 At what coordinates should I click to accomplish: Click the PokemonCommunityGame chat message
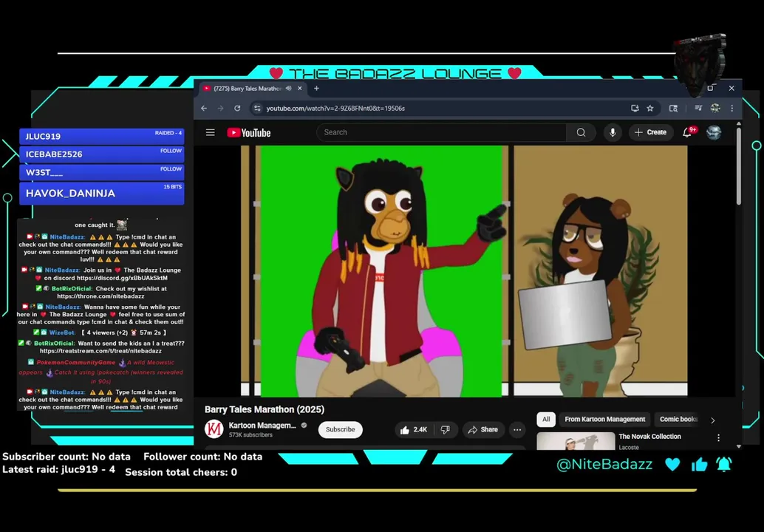(101, 372)
